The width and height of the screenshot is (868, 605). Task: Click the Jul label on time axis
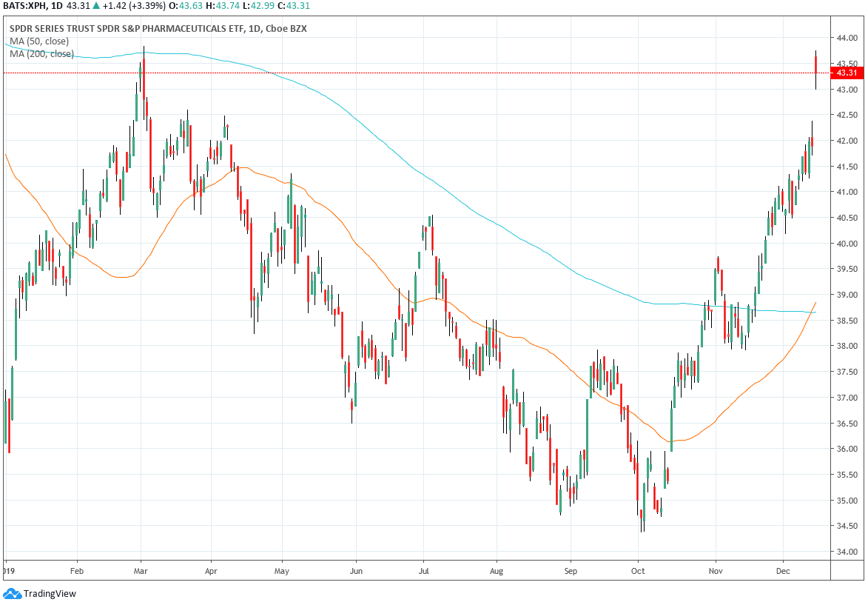423,571
